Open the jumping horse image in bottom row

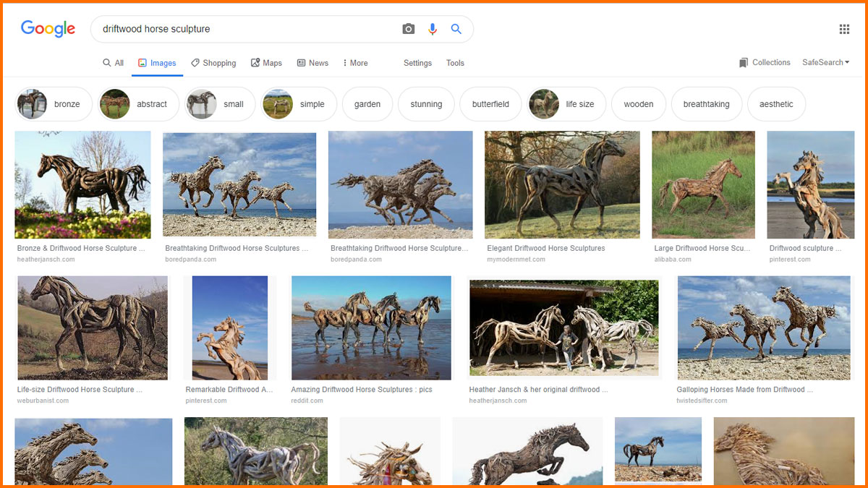(x=527, y=450)
